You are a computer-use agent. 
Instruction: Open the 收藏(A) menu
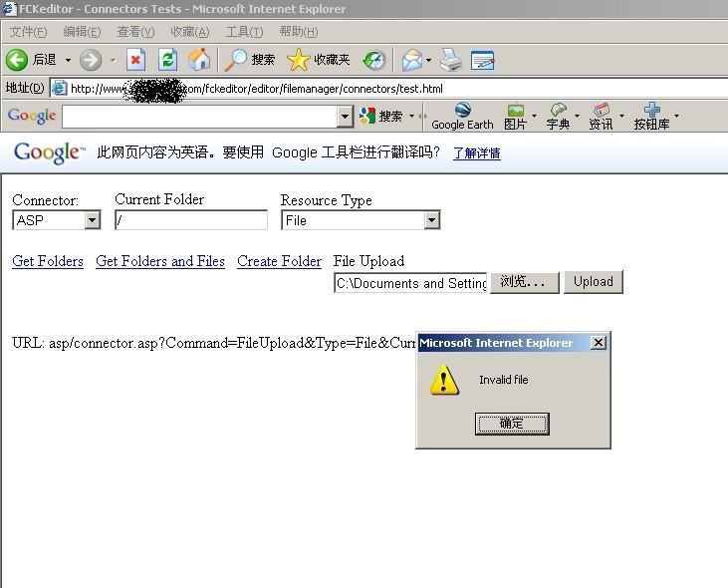(x=190, y=32)
